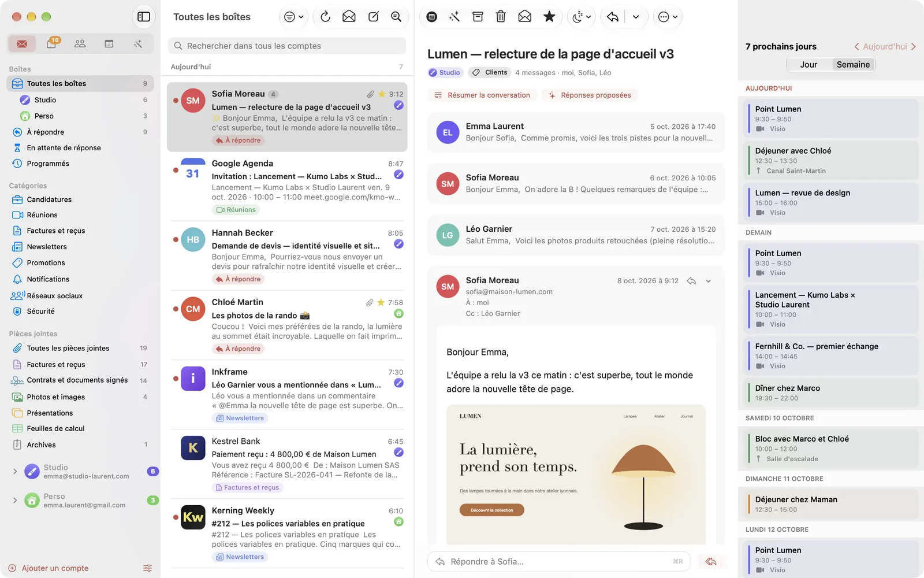Reply using the arrow in message toolbar
Viewport: 924px width, 578px height.
[x=613, y=17]
